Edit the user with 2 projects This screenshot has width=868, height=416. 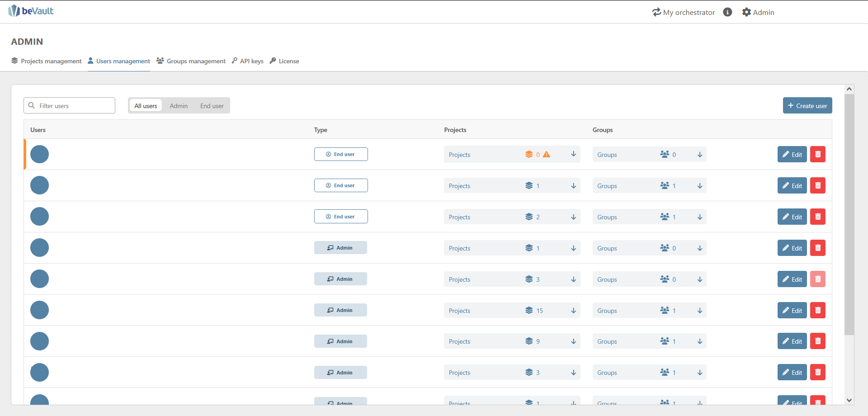tap(792, 217)
